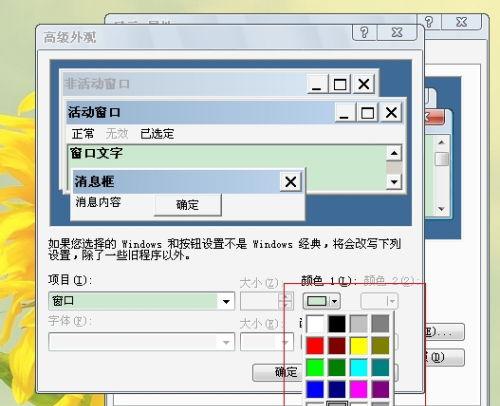Image resolution: width=500 pixels, height=406 pixels.
Task: Click the maximize icon of 活动窗口 preview
Action: 367,113
